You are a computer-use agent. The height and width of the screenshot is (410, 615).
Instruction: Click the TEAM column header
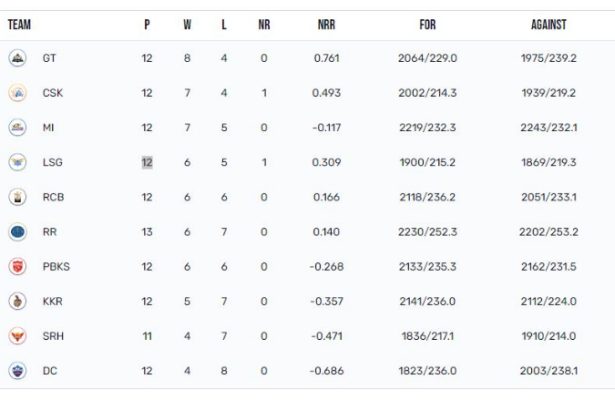19,25
